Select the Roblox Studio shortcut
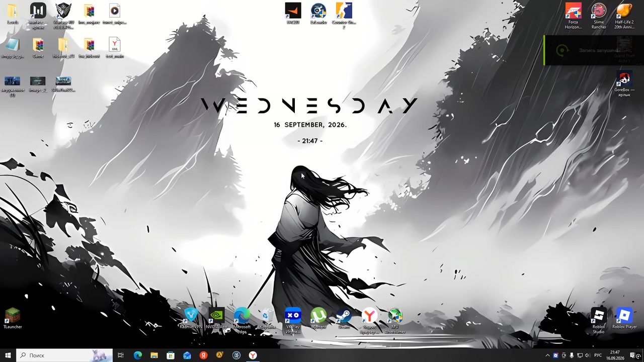The height and width of the screenshot is (362, 644). point(599,321)
